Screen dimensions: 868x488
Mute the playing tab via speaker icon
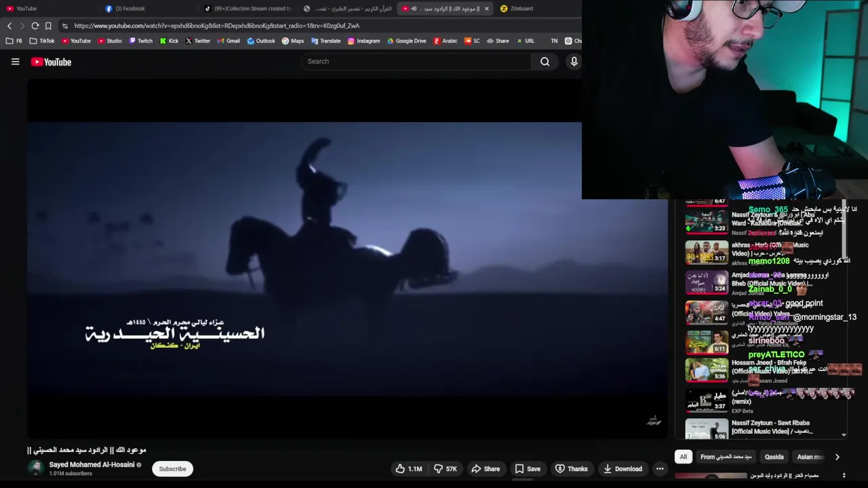(x=414, y=9)
